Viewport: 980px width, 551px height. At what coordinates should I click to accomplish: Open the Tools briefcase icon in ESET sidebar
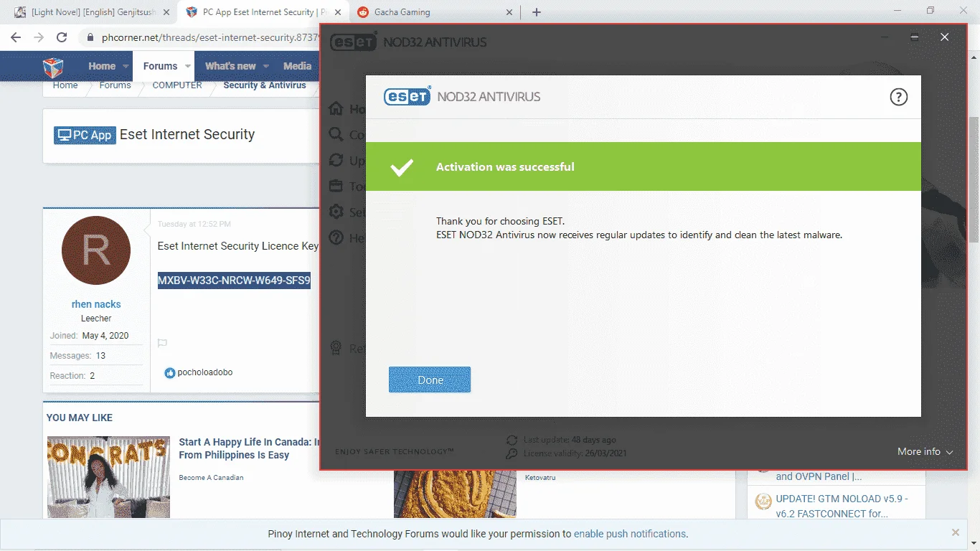336,187
